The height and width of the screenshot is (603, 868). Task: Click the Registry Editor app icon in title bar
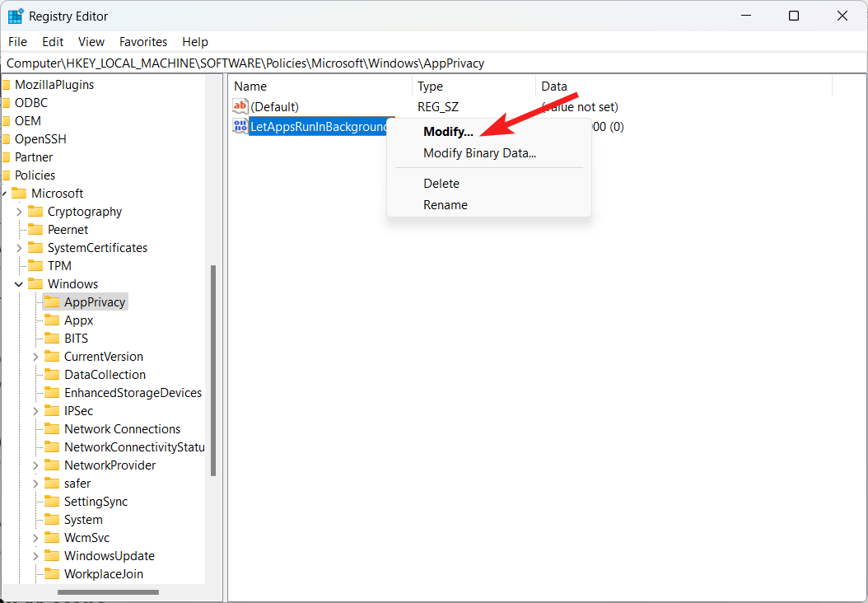click(x=16, y=16)
